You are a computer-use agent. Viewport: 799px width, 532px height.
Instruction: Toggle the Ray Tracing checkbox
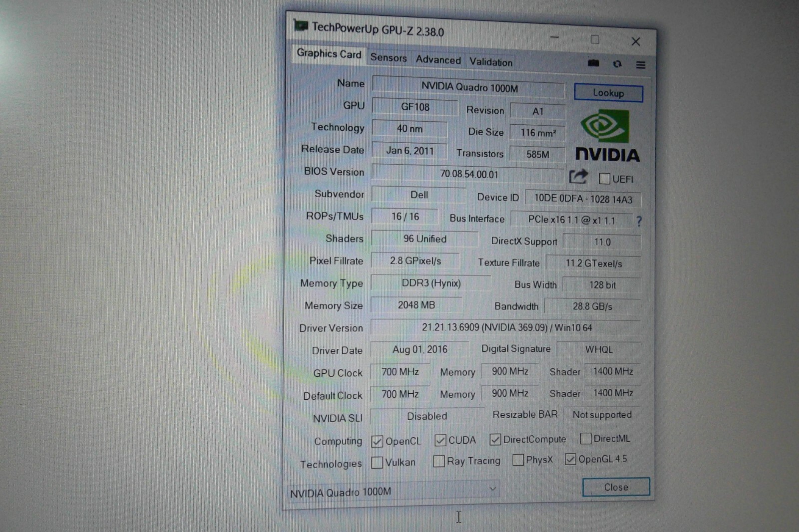(x=439, y=461)
